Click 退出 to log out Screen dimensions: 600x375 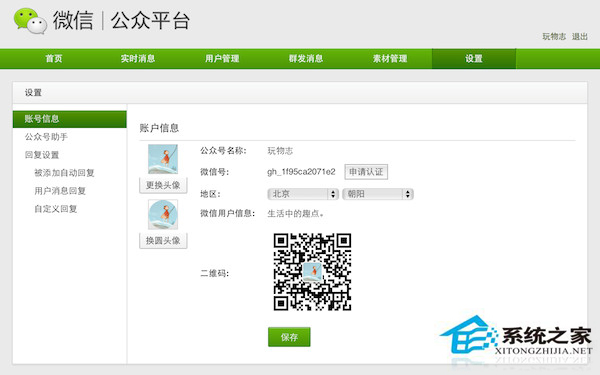(x=580, y=37)
